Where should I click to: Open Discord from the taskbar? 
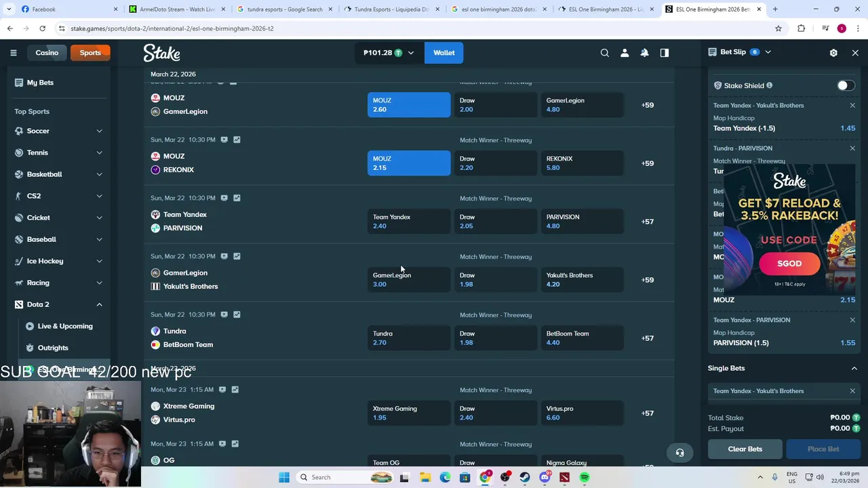tap(545, 477)
